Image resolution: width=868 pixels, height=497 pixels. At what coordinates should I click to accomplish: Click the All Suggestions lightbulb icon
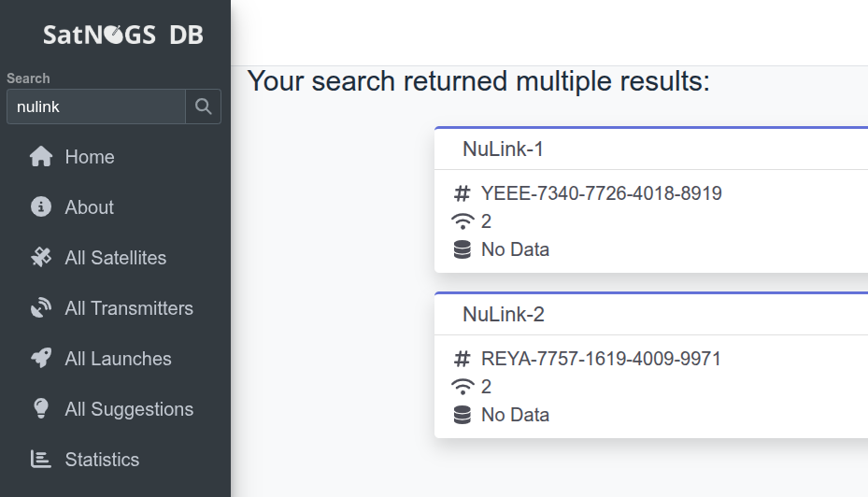(41, 409)
